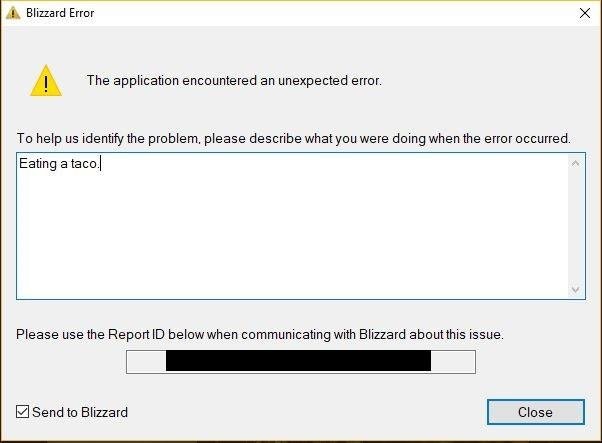Click the "unexpected error" message text
This screenshot has height=443, width=602.
tap(330, 81)
